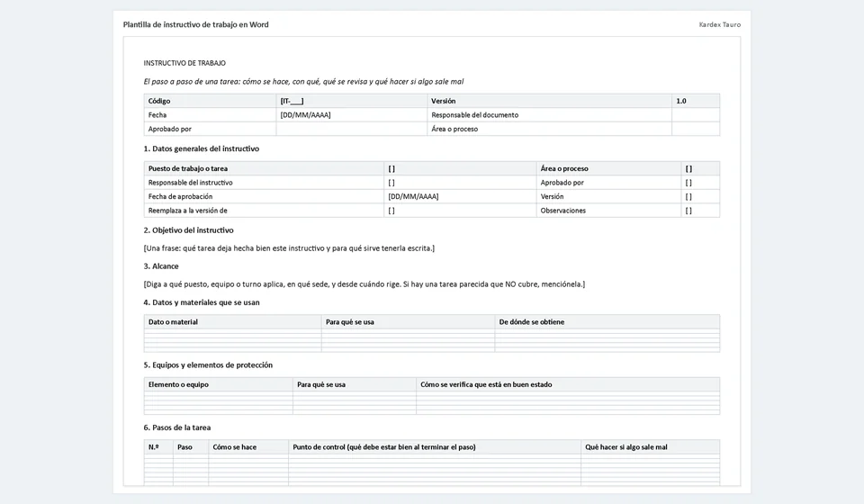Click the 'Observaciones' cell

coord(609,211)
